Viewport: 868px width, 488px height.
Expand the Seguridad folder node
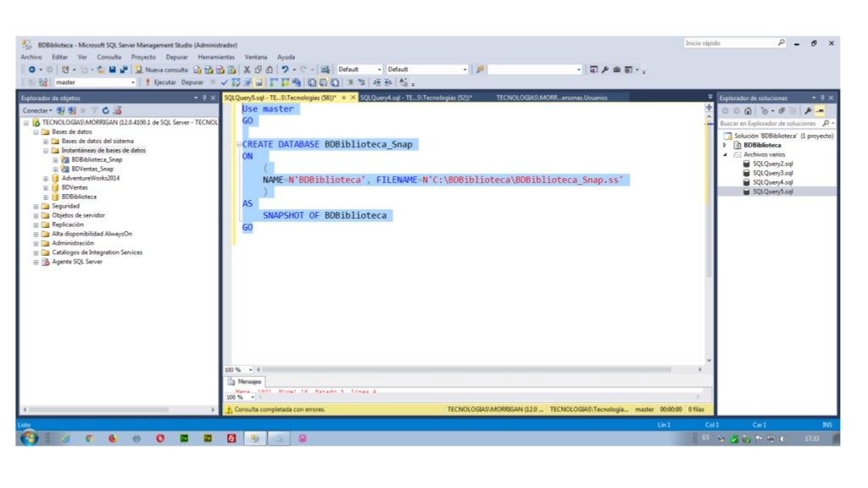pos(36,207)
